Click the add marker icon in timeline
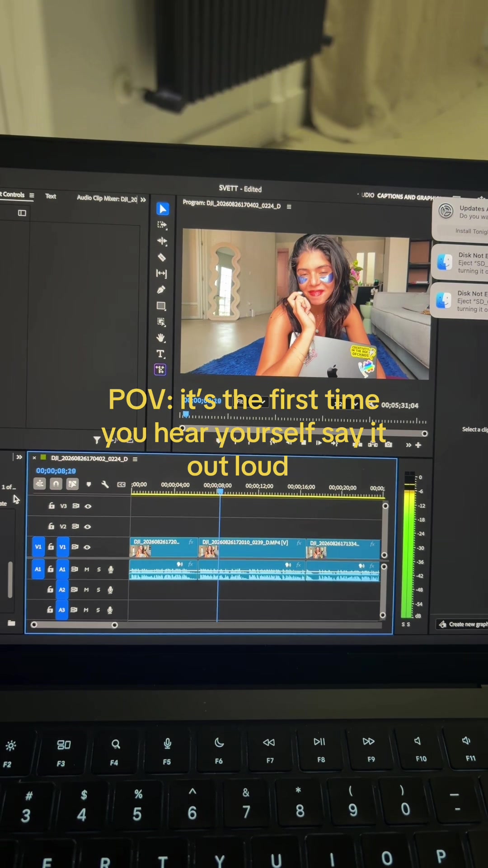 89,484
